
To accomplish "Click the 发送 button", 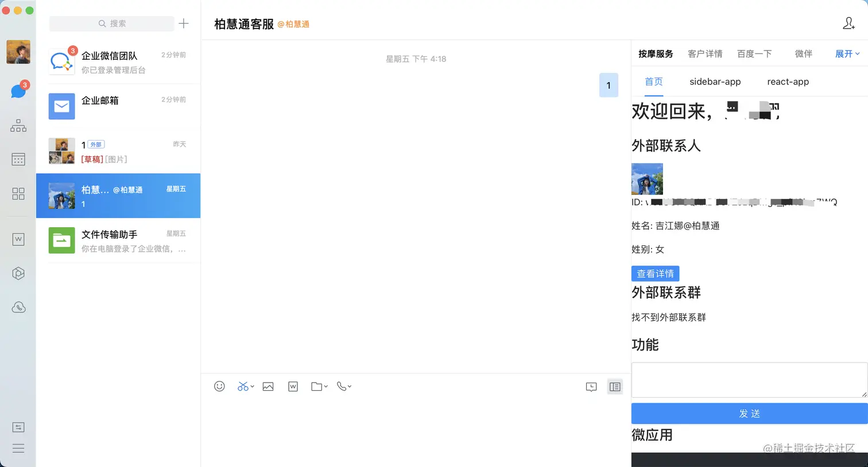I will pyautogui.click(x=749, y=414).
